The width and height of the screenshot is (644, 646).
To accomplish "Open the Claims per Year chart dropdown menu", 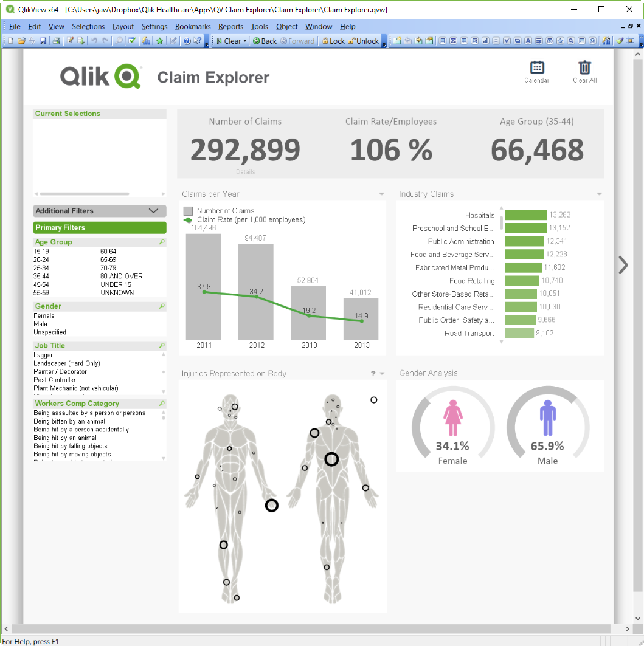I will [381, 193].
